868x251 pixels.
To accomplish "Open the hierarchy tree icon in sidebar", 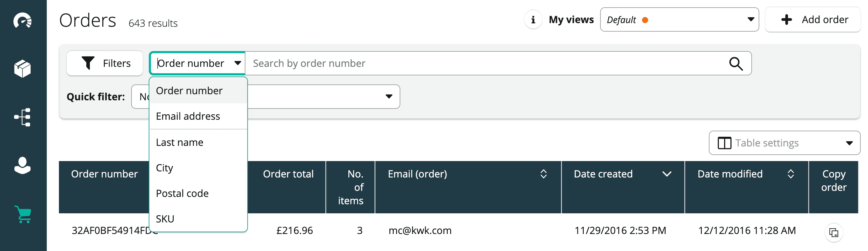I will coord(22,117).
